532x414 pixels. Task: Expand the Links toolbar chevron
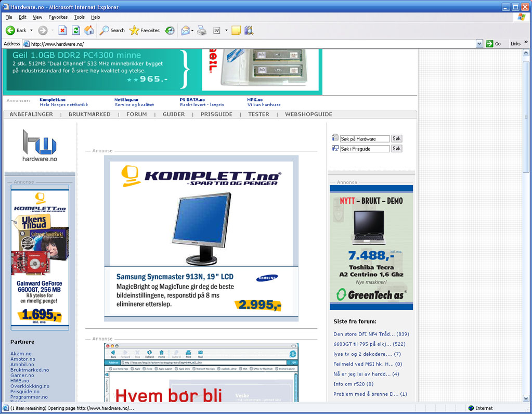pyautogui.click(x=526, y=42)
